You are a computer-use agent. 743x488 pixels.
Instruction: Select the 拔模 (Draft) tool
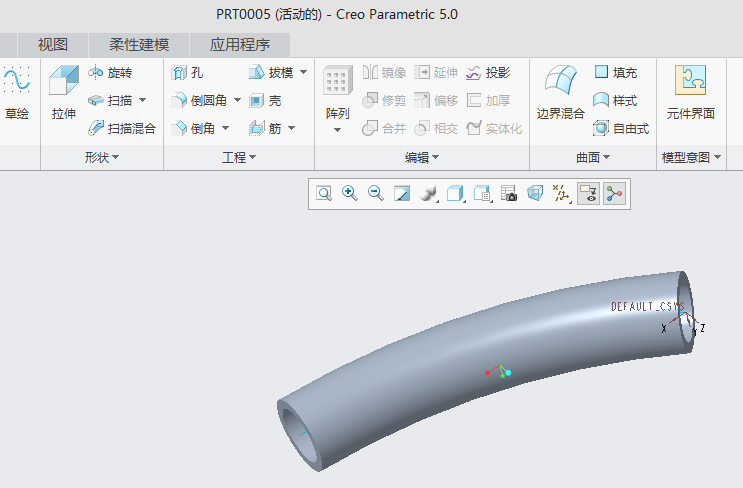pyautogui.click(x=272, y=72)
